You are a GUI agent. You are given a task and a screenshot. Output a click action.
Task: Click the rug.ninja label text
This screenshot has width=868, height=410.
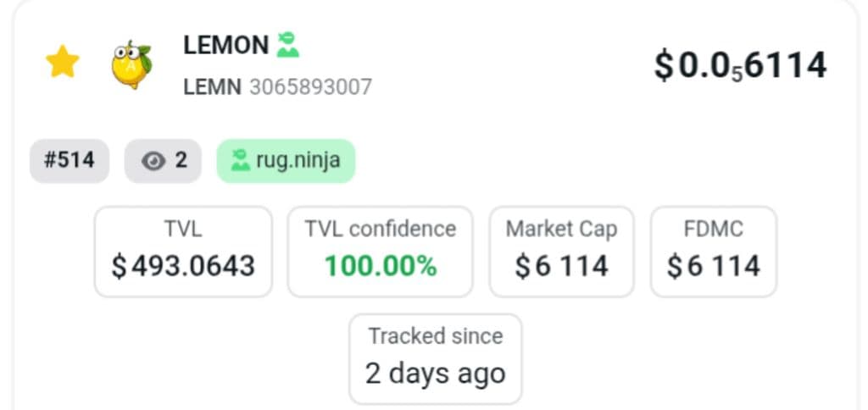coord(298,160)
